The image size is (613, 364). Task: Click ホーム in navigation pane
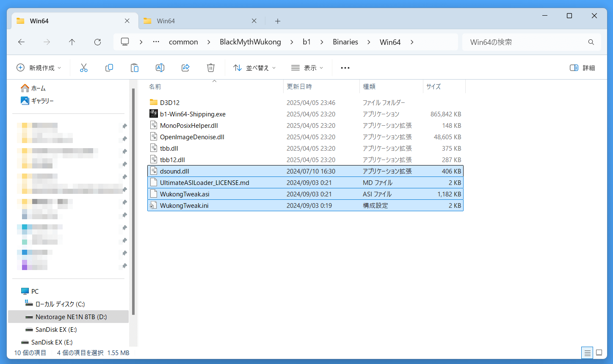(x=39, y=88)
